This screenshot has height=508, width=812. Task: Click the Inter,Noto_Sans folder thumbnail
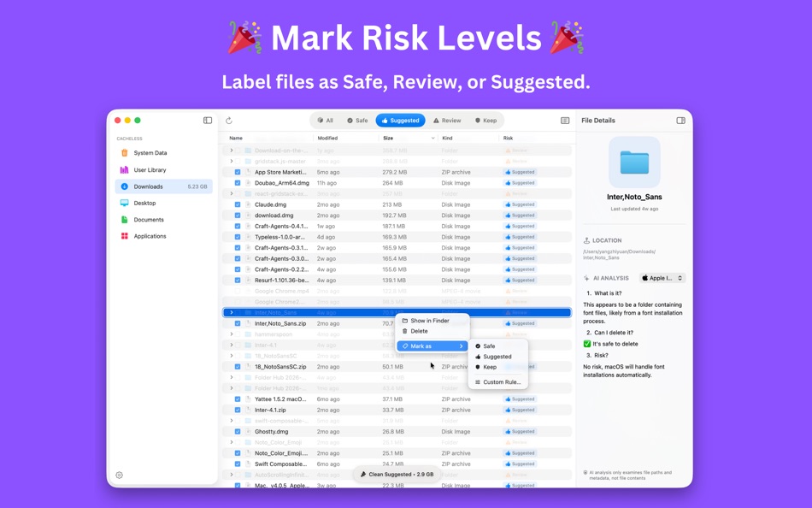pyautogui.click(x=634, y=162)
